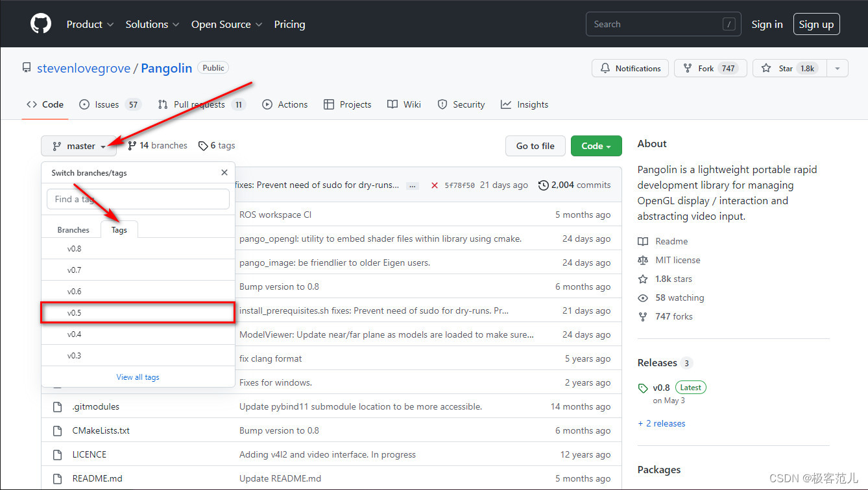Click the file icon beside .gitmodules
Viewport: 868px width, 490px height.
pos(56,406)
